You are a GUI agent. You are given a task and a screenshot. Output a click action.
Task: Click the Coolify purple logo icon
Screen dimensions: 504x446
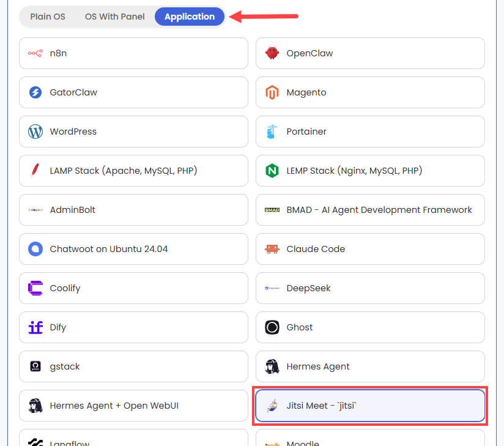pos(35,288)
